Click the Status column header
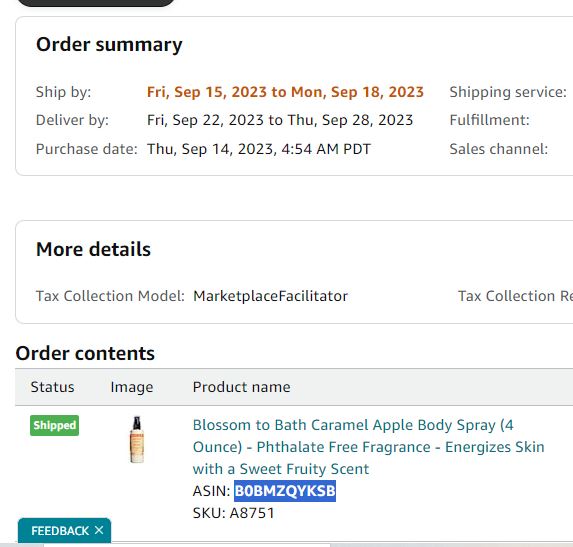This screenshot has width=573, height=547. [52, 387]
